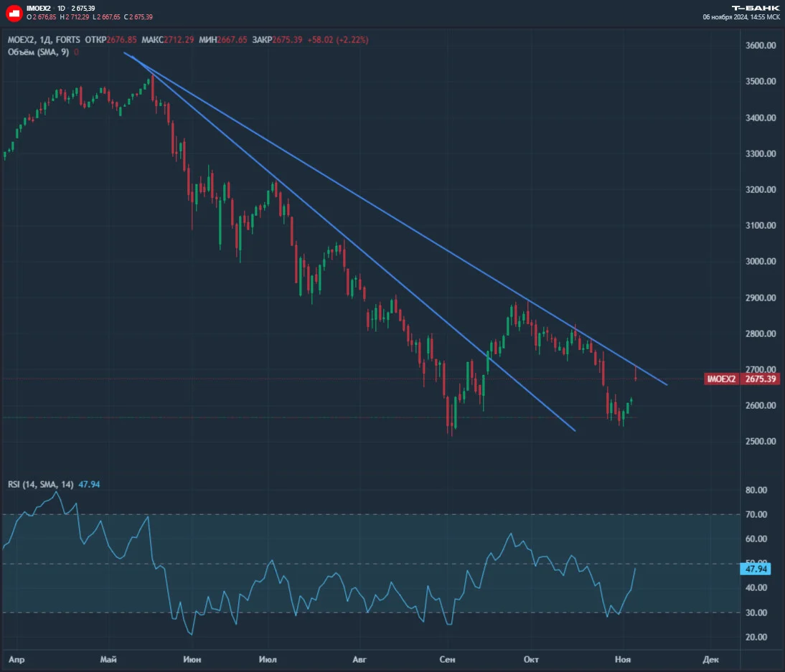Click the 70.00 label on RSI scale
This screenshot has width=785, height=672.
[x=756, y=514]
